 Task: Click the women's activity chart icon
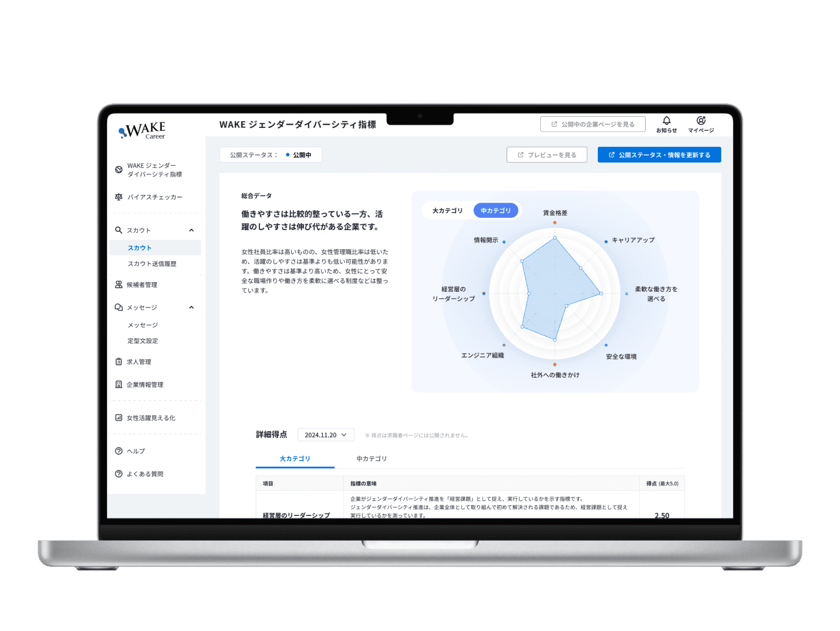tap(119, 418)
